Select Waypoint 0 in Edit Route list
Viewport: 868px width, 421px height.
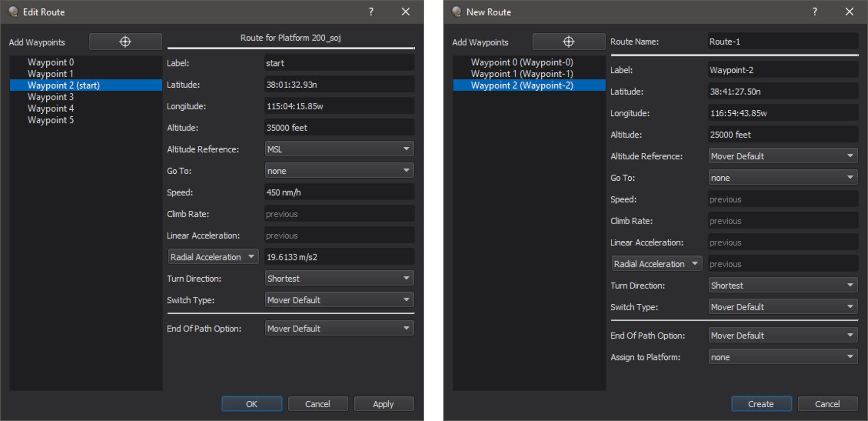86,62
